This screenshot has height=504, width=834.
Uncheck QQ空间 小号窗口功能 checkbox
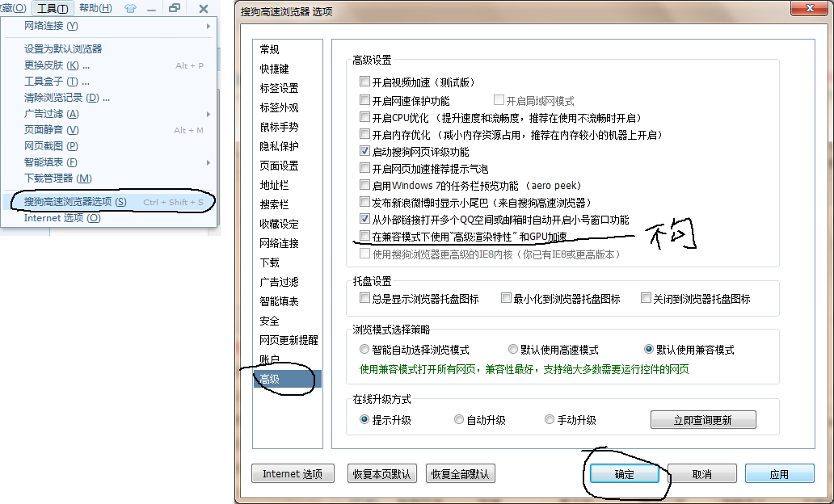364,219
